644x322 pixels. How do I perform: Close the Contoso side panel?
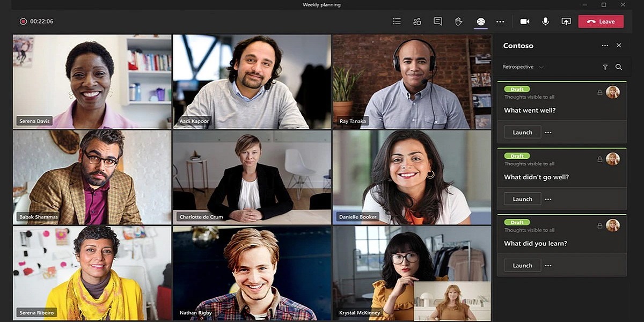[x=619, y=46]
